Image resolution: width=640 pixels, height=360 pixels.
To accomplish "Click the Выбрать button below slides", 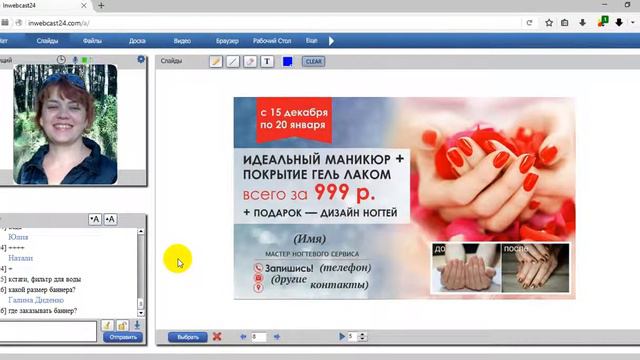I will [x=188, y=337].
